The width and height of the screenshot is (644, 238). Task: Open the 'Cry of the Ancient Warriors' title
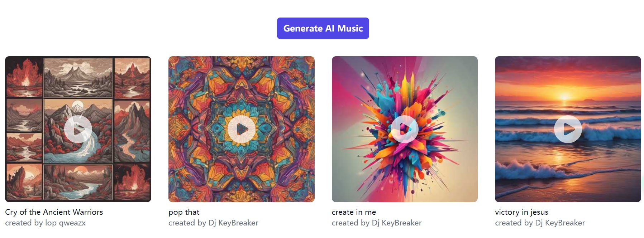tap(54, 212)
